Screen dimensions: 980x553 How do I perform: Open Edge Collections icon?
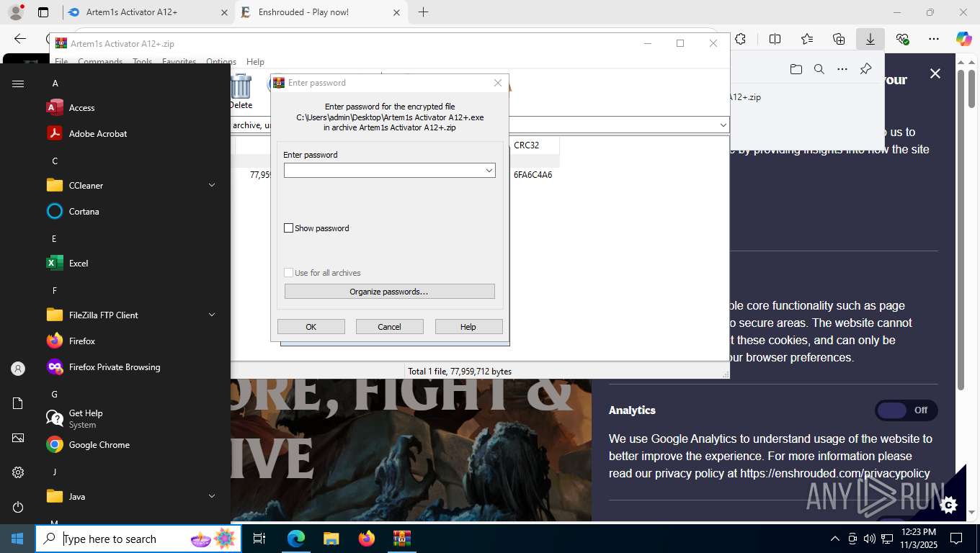(x=839, y=40)
